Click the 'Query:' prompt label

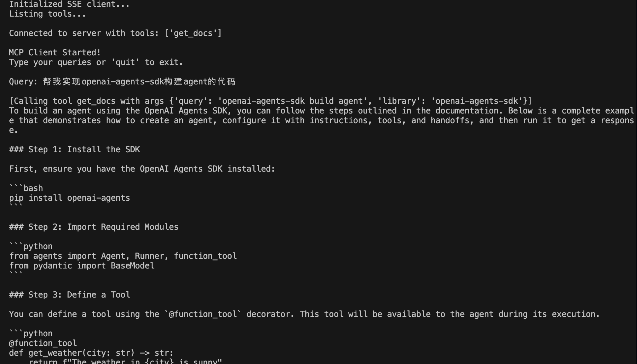[23, 82]
